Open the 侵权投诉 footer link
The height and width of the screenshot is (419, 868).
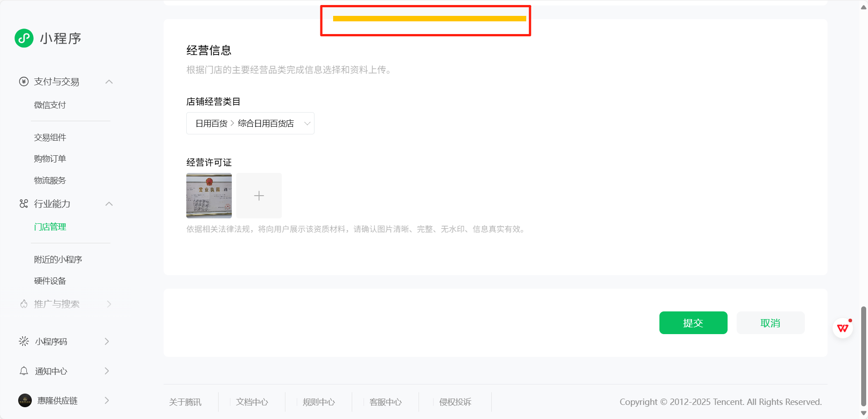[x=455, y=402]
